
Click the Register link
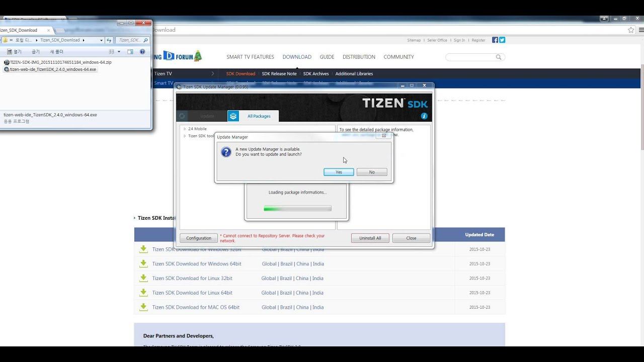tap(478, 40)
